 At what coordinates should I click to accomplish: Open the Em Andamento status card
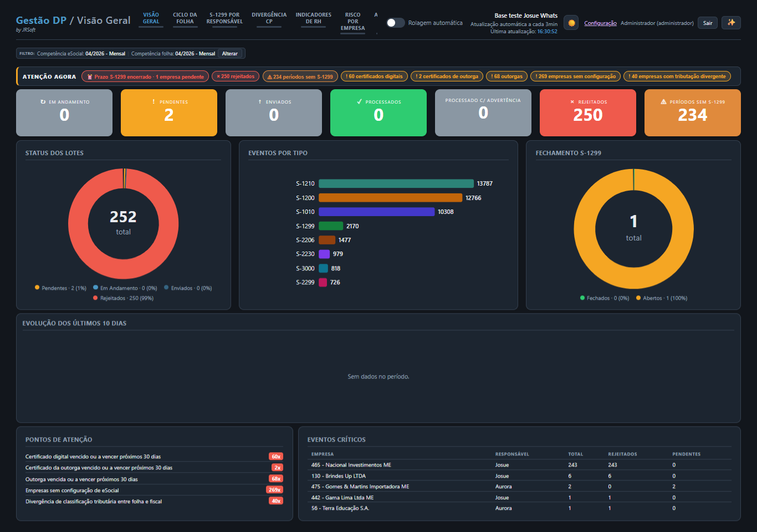pyautogui.click(x=64, y=112)
